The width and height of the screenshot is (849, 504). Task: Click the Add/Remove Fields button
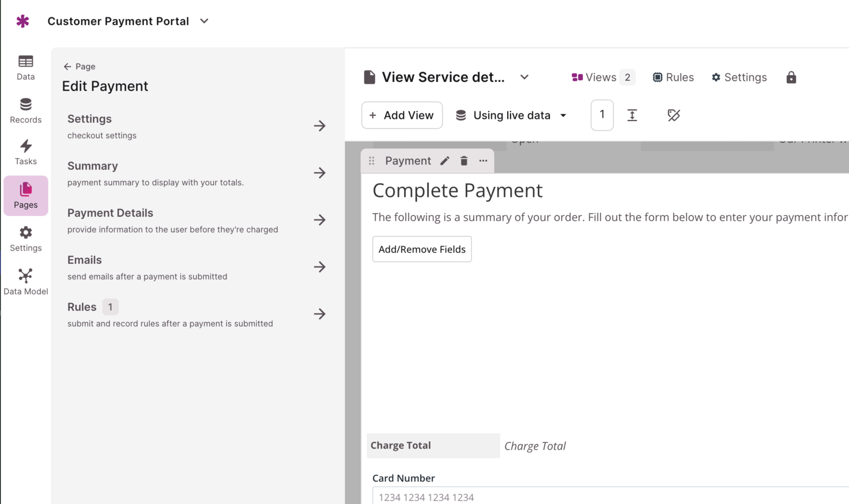[x=422, y=249]
